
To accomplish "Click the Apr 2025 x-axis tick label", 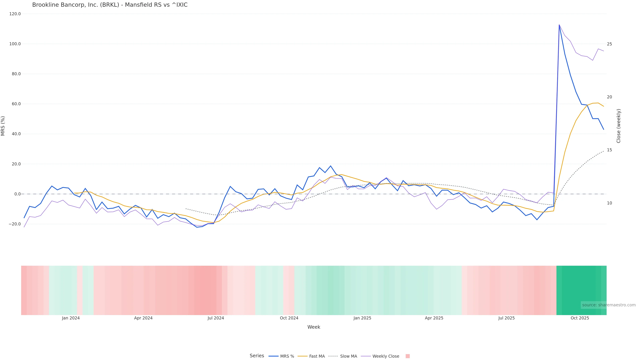I will click(x=434, y=318).
